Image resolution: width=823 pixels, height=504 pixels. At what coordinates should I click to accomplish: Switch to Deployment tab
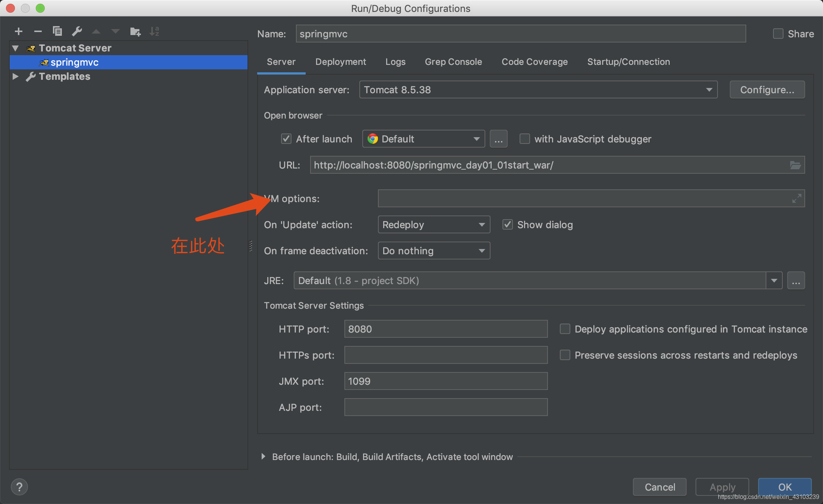tap(341, 62)
